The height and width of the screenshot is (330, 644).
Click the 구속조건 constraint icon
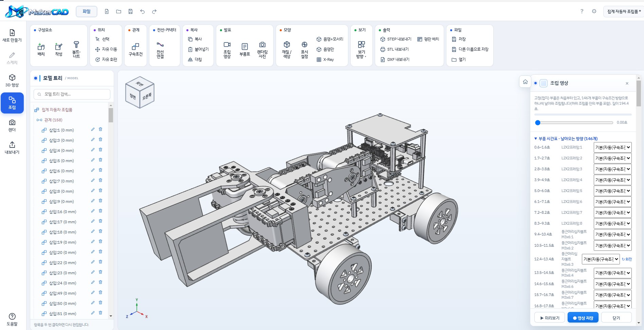point(135,49)
